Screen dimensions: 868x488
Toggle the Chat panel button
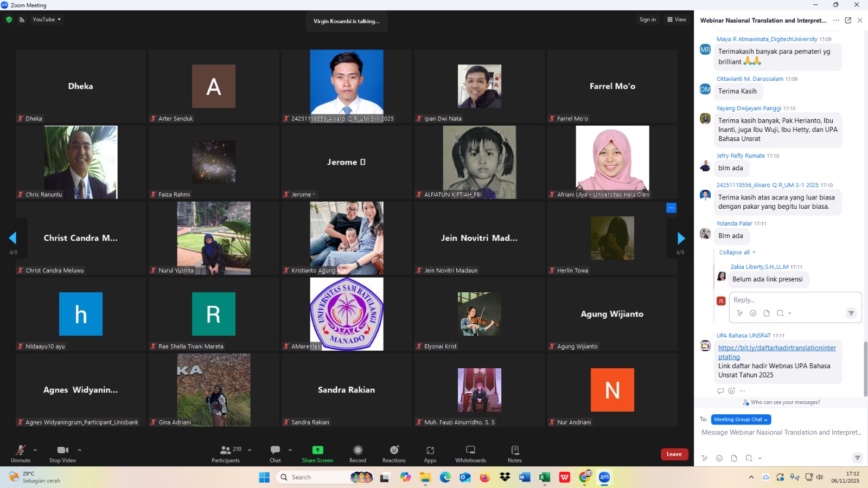[x=275, y=453]
